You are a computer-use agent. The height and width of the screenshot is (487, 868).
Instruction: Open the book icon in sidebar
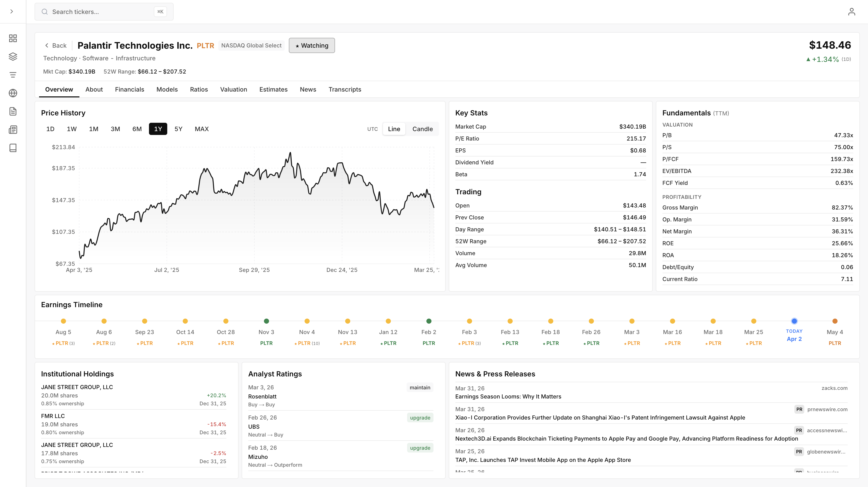pos(13,148)
